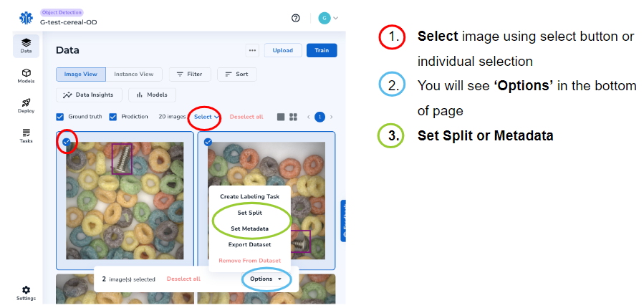This screenshot has height=308, width=644.
Task: Toggle the Ground truth checkbox
Action: pos(60,117)
